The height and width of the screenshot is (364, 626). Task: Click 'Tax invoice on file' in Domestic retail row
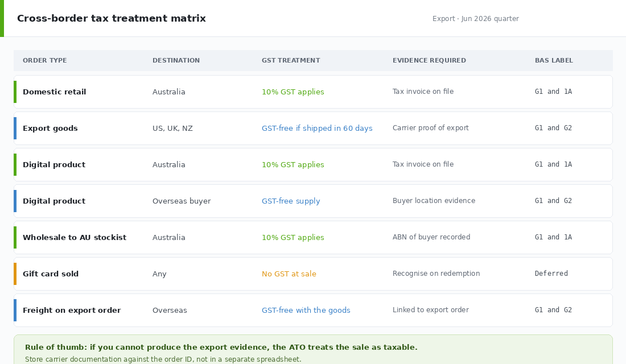[423, 92]
